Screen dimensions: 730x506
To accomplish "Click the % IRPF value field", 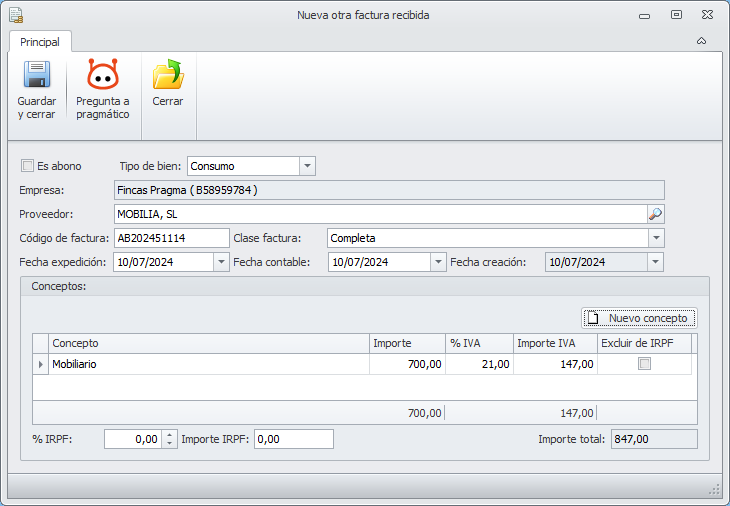I will click(x=133, y=439).
